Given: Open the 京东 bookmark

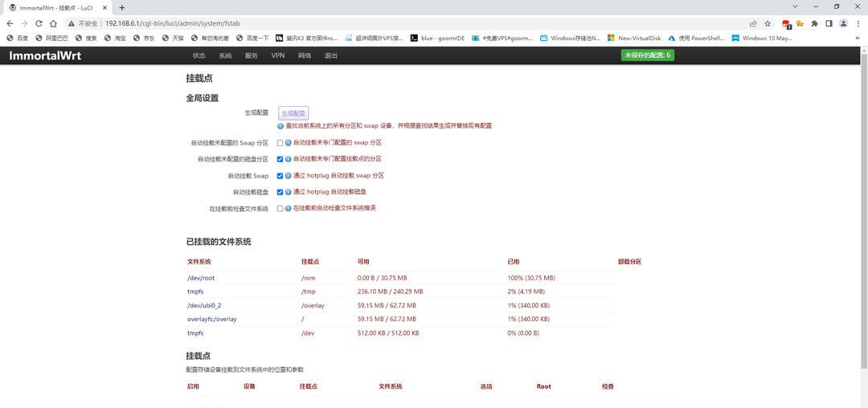Looking at the screenshot, I should (x=144, y=38).
